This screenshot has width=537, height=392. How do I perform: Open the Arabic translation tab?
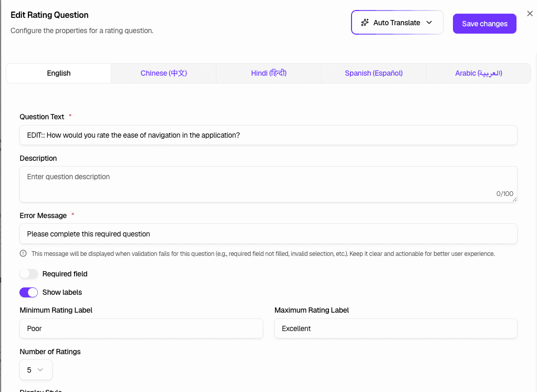(478, 73)
